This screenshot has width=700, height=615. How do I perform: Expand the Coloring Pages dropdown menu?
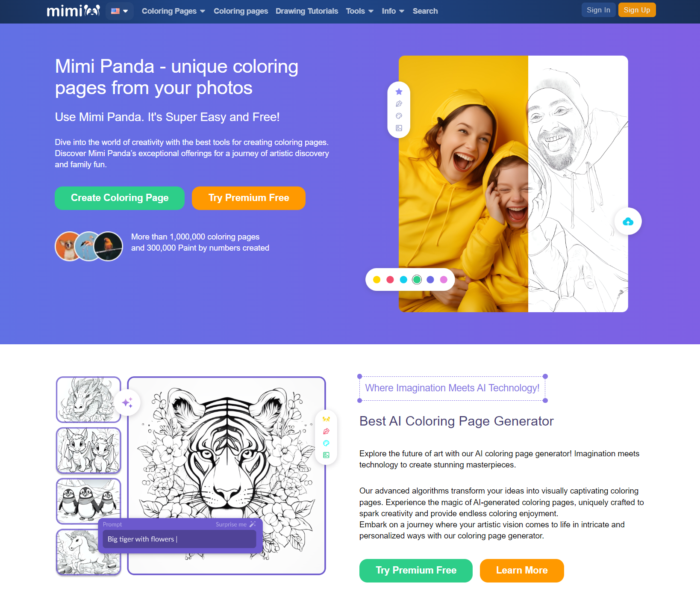pyautogui.click(x=174, y=11)
